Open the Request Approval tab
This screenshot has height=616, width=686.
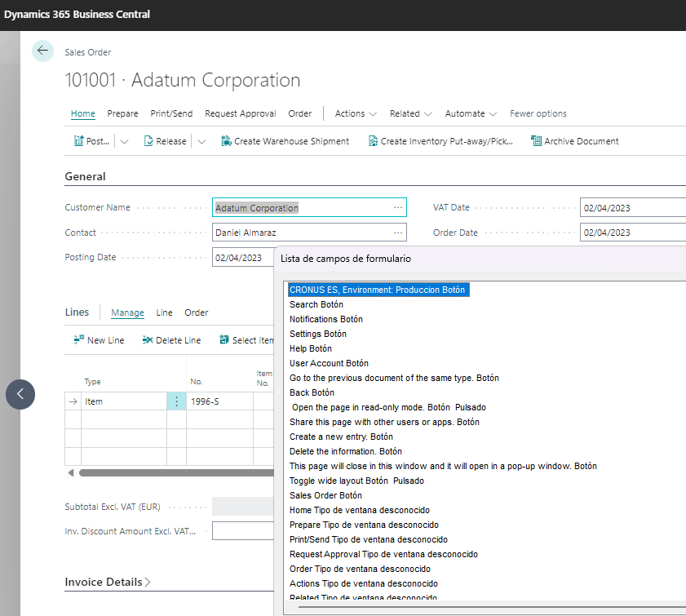240,113
